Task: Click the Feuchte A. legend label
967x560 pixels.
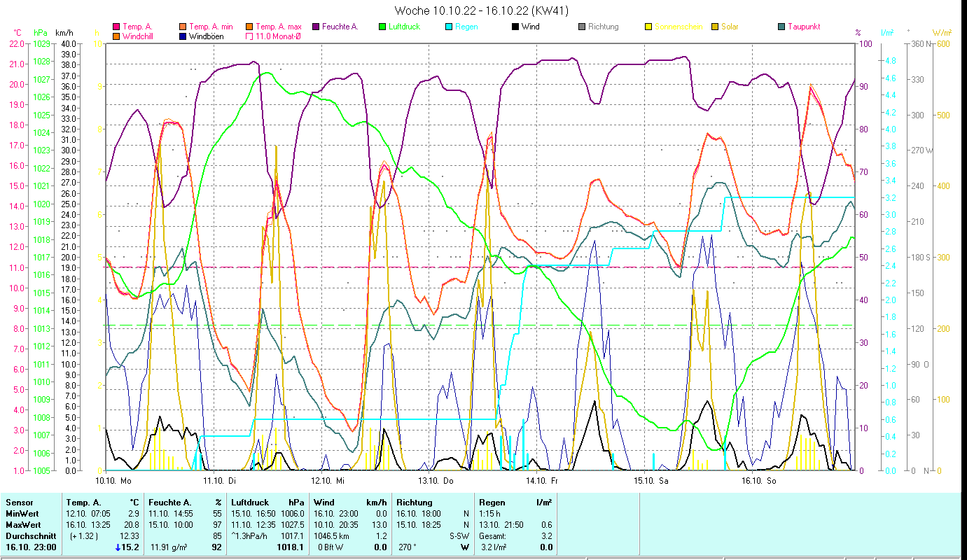Action: pos(340,27)
